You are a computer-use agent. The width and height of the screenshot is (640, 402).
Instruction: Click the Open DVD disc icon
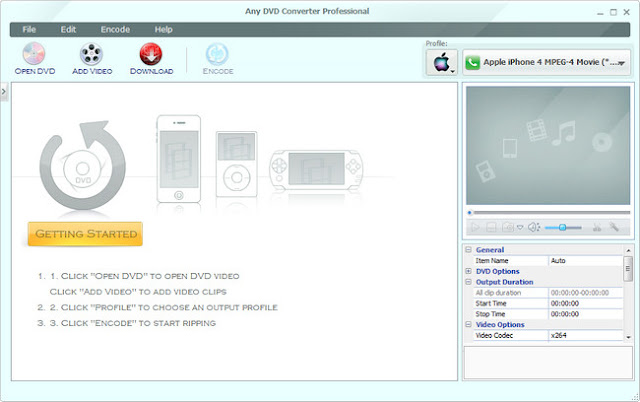pos(34,53)
